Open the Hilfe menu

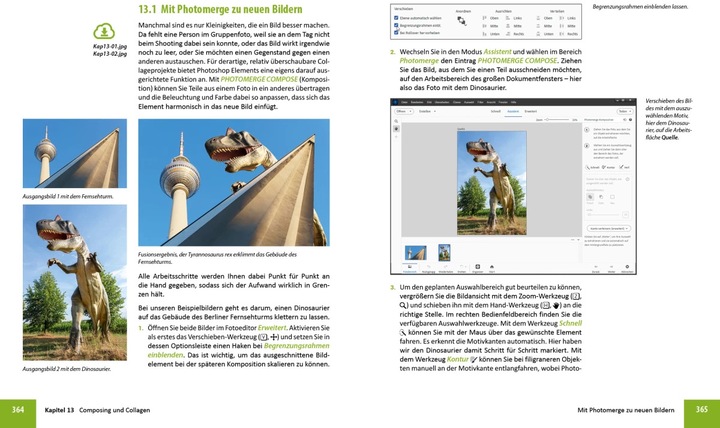(513, 102)
